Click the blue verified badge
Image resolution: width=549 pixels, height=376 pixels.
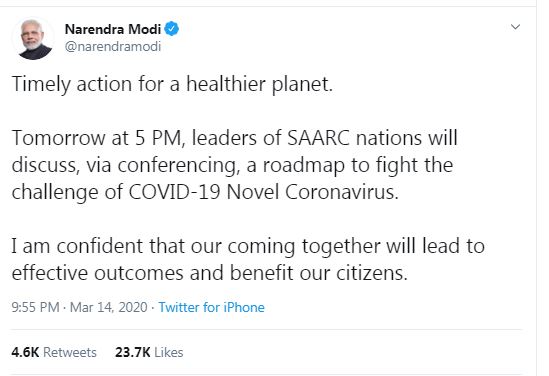(172, 29)
